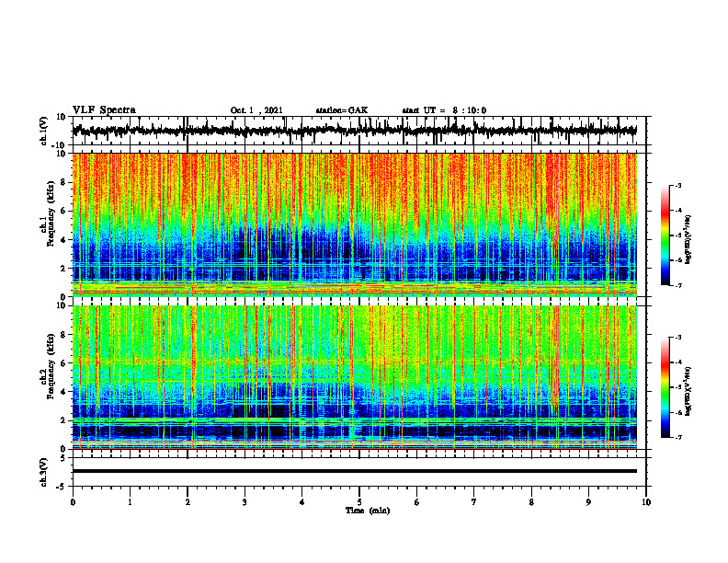Click the ch.1 voltage waveform trace panel
Image resolution: width=728 pixels, height=563 pixels.
358,131
